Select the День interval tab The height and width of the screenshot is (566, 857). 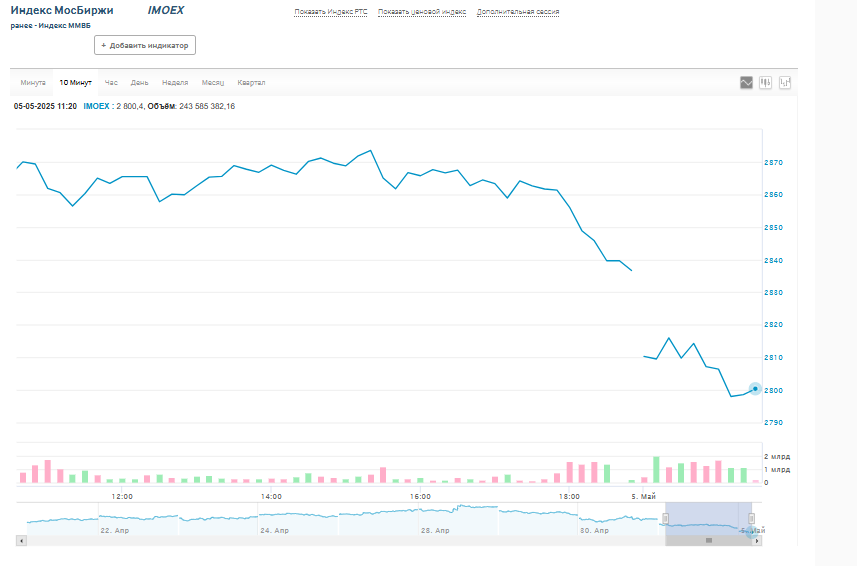click(139, 82)
